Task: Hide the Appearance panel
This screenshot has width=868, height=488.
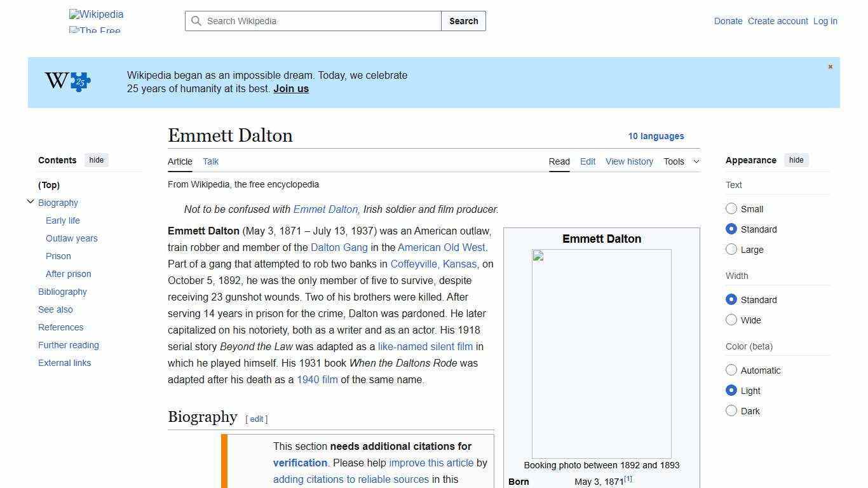Action: coord(796,159)
